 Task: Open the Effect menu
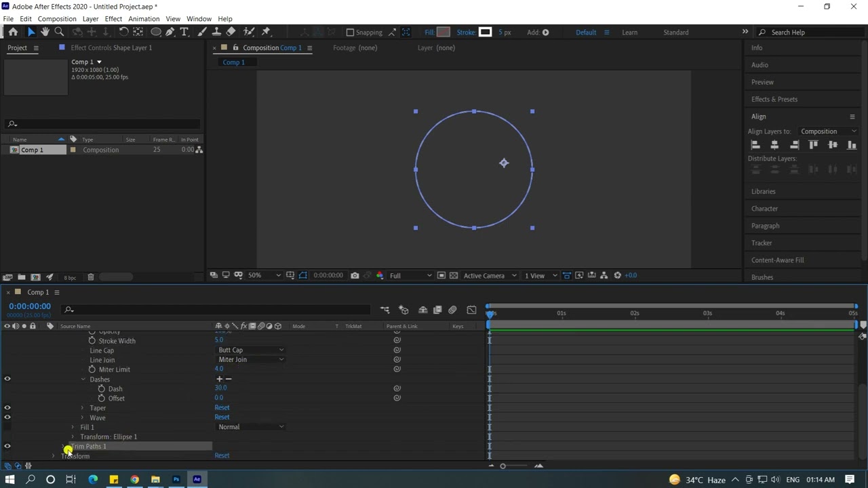pos(113,19)
